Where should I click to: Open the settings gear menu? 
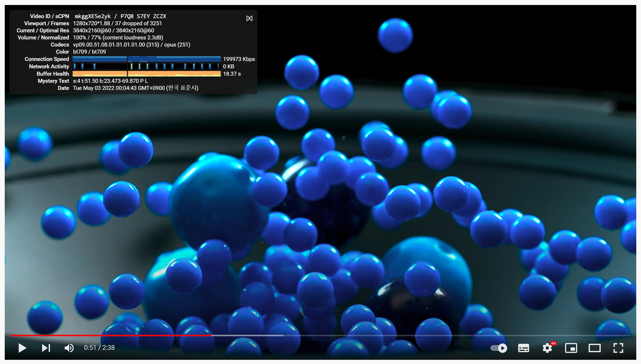(547, 348)
